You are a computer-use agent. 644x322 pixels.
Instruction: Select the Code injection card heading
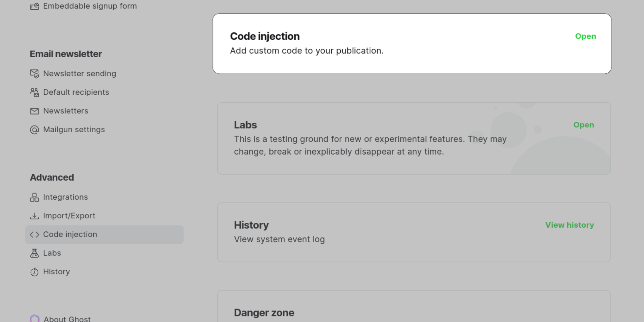tap(265, 36)
